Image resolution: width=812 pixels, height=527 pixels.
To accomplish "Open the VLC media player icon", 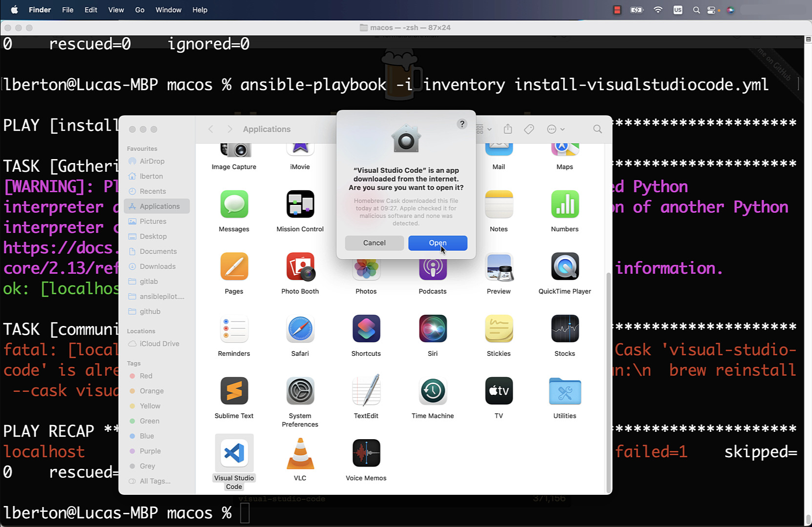I will (x=300, y=453).
